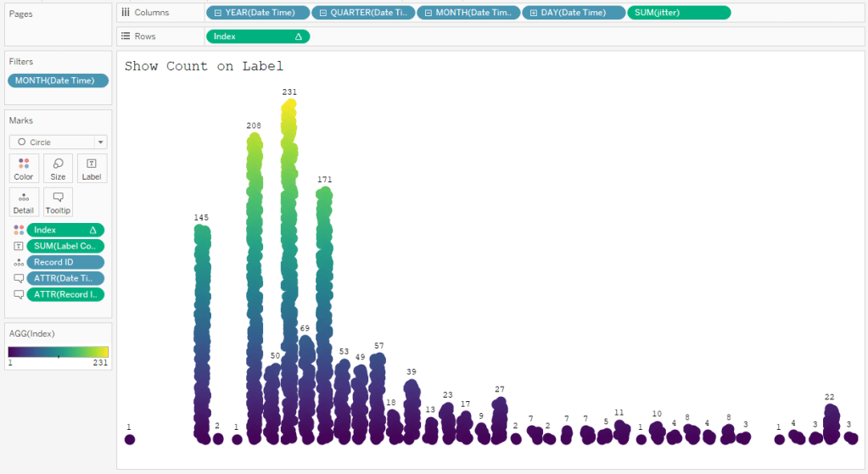The width and height of the screenshot is (868, 474).
Task: Select the ATTR(Record I.. tooltip pill
Action: pyautogui.click(x=65, y=294)
